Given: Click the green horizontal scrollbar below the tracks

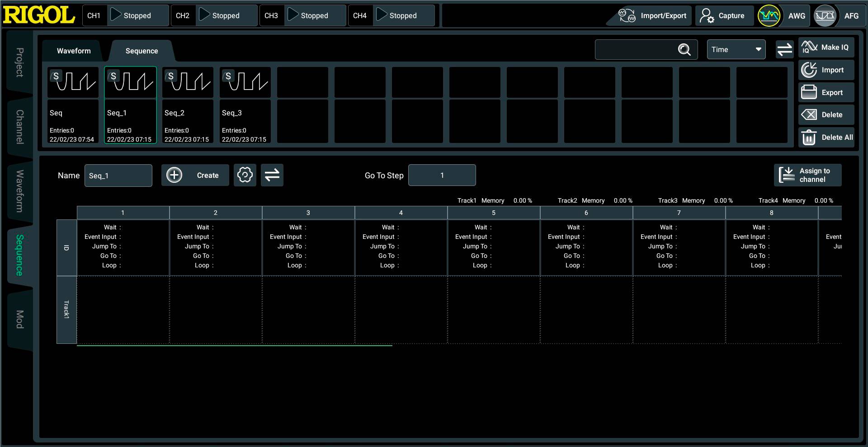Looking at the screenshot, I should (x=234, y=346).
